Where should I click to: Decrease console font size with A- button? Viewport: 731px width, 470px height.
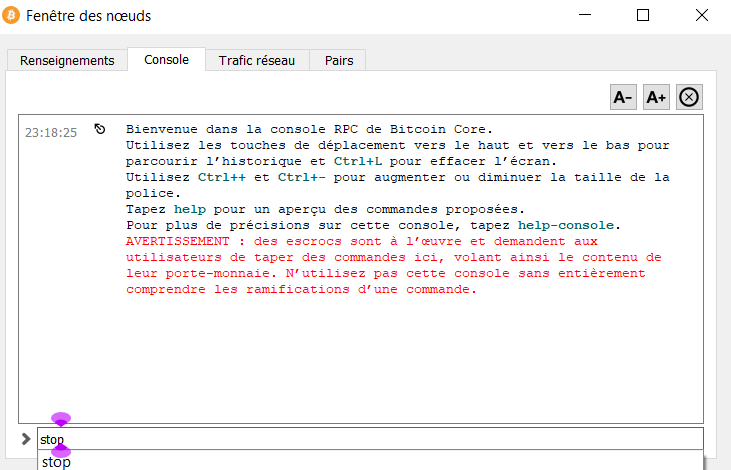(x=623, y=97)
